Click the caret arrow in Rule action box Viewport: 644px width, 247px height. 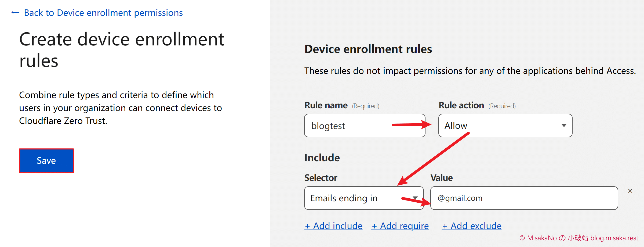564,126
